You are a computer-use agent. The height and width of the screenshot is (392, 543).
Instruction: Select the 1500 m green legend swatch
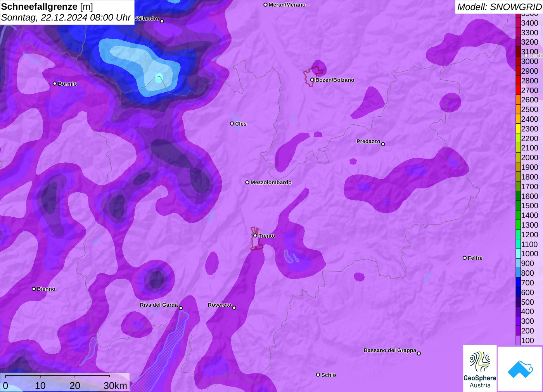[x=518, y=205]
